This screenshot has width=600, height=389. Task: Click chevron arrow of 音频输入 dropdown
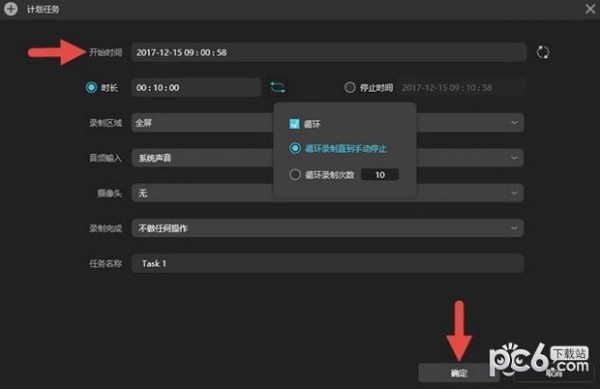pos(514,158)
